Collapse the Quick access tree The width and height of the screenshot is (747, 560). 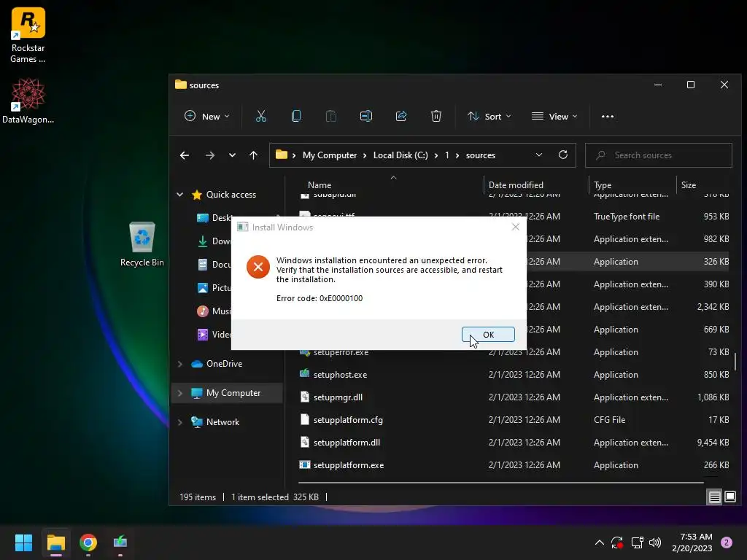pos(180,194)
